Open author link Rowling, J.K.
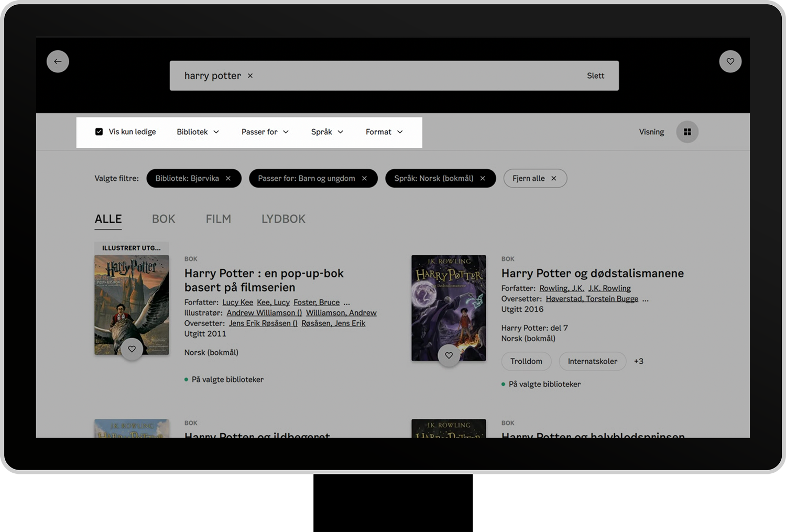The height and width of the screenshot is (532, 786). point(561,288)
